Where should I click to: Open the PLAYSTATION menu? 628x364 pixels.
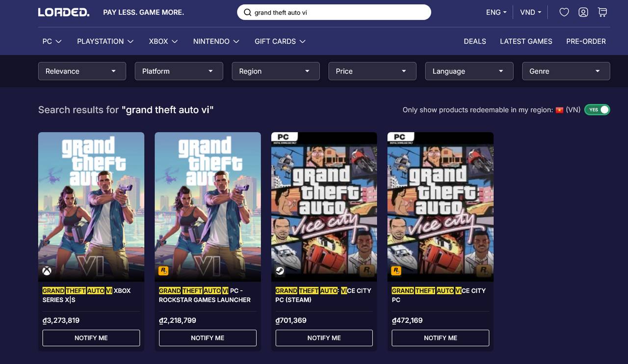pos(105,41)
